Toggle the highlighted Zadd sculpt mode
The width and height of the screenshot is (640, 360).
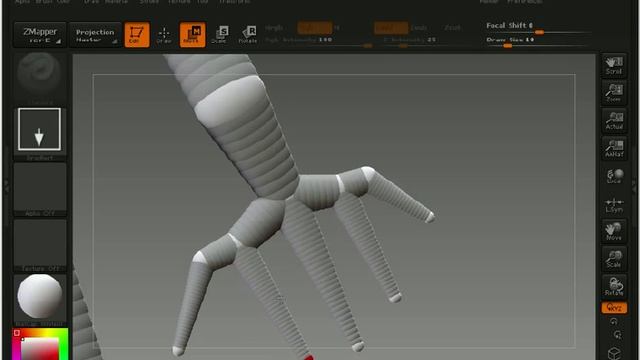point(391,28)
